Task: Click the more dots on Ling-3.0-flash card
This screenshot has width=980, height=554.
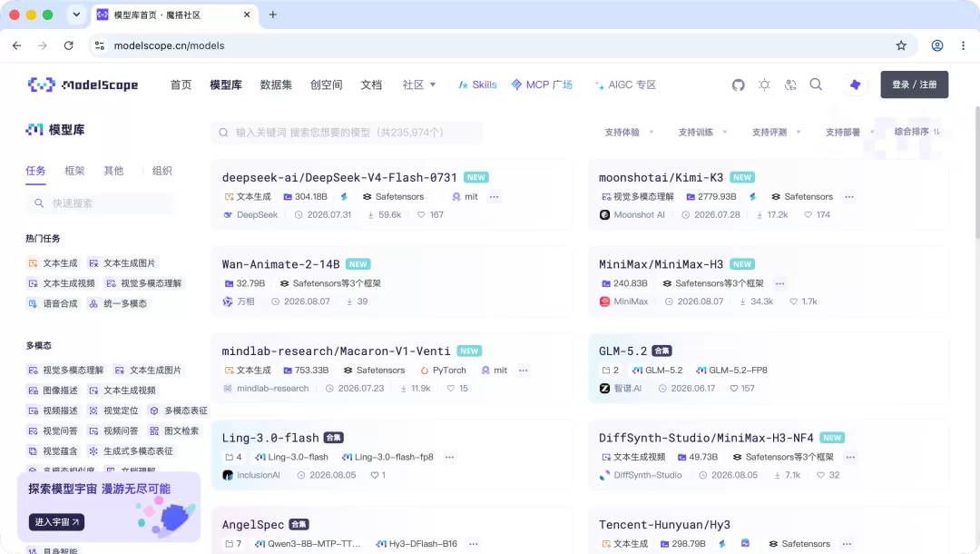Action: [x=449, y=458]
